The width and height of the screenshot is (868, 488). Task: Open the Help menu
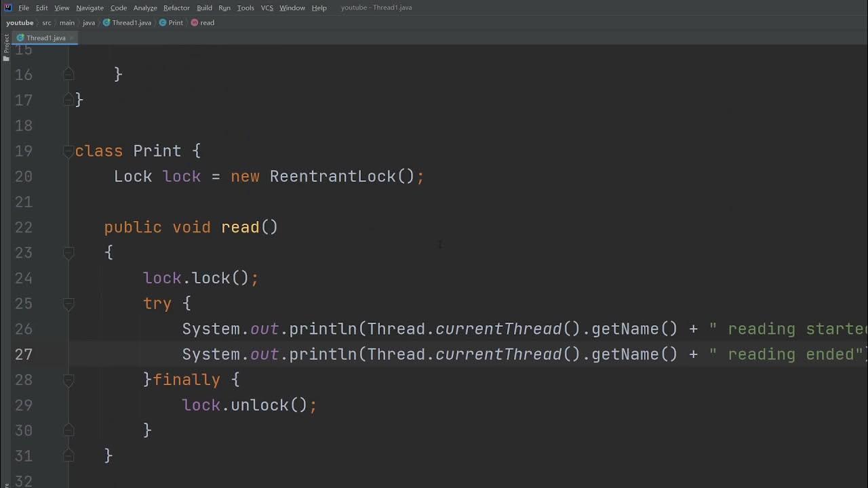(x=319, y=7)
